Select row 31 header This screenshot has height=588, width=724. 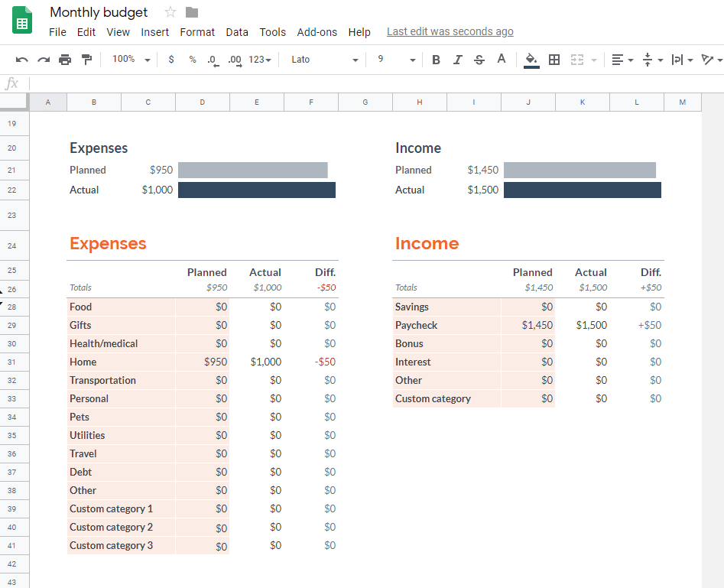coord(15,362)
